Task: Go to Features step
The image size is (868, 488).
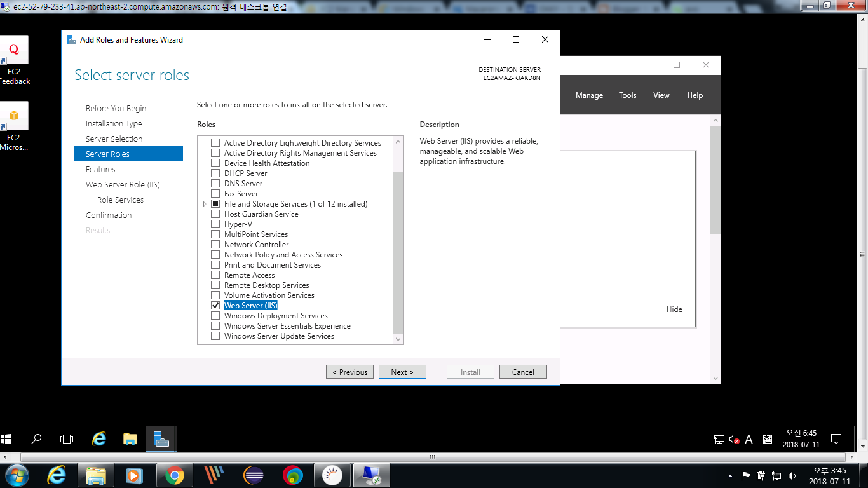Action: (100, 170)
